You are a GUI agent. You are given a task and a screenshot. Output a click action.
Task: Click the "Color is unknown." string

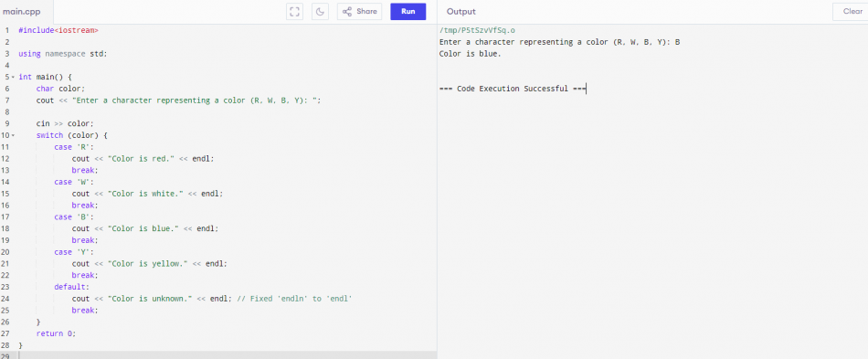tap(151, 298)
